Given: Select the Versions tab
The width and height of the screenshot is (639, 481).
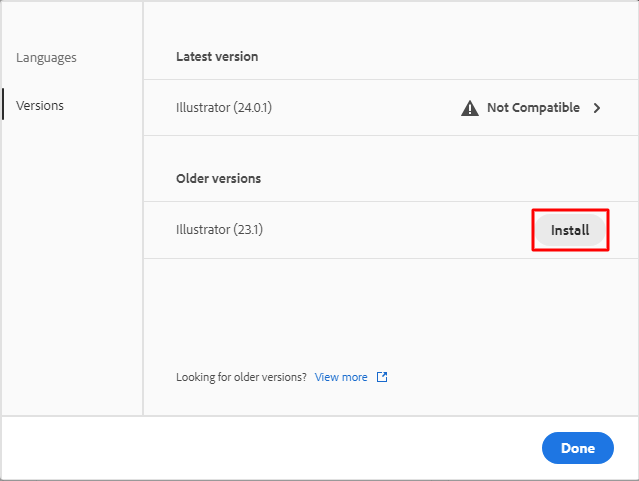Looking at the screenshot, I should (x=40, y=105).
